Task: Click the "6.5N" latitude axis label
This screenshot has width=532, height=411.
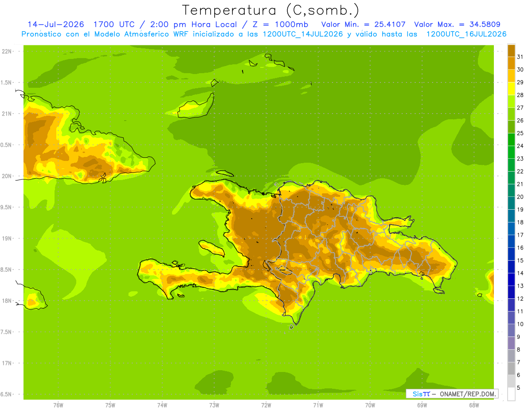Action: coord(7,394)
